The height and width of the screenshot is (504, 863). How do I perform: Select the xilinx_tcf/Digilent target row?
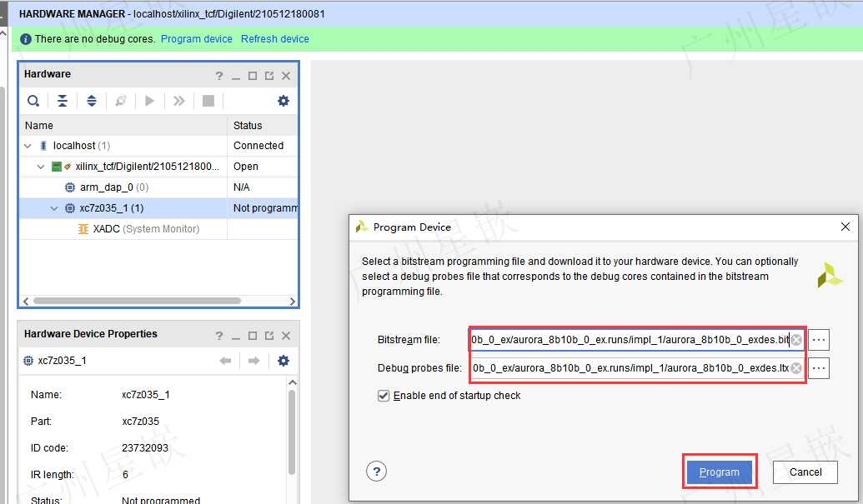pos(158,167)
